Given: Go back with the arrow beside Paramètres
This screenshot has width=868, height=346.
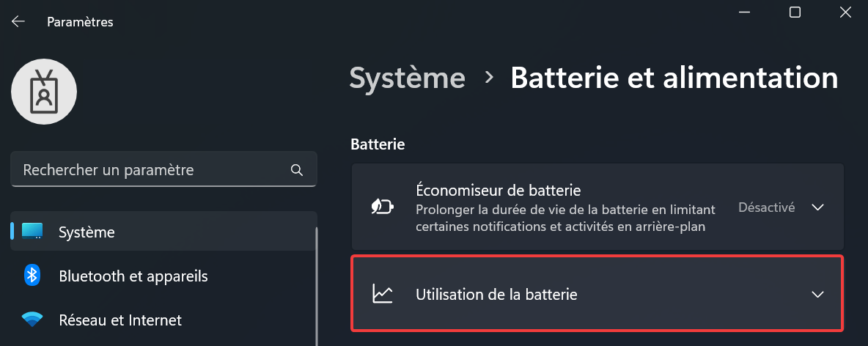Looking at the screenshot, I should tap(18, 21).
